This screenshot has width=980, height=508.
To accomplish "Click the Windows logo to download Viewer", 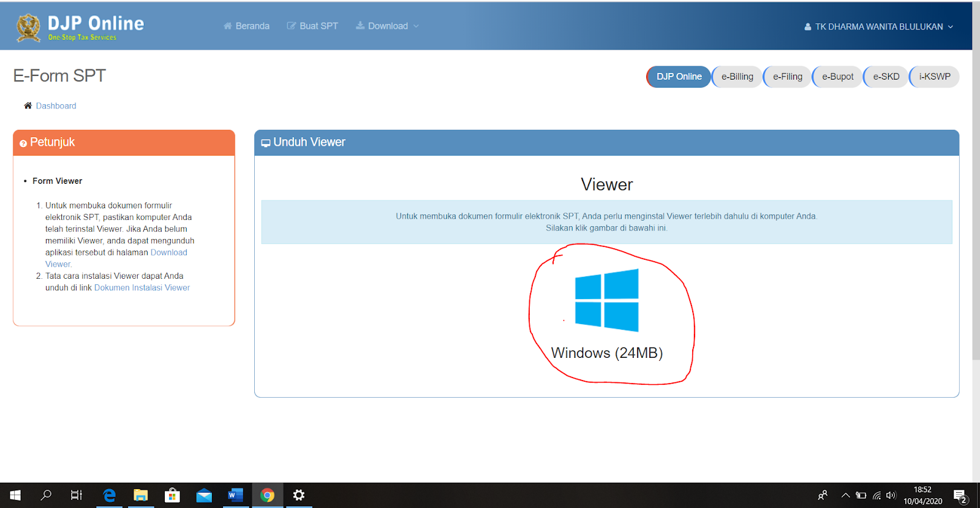I will coord(606,300).
